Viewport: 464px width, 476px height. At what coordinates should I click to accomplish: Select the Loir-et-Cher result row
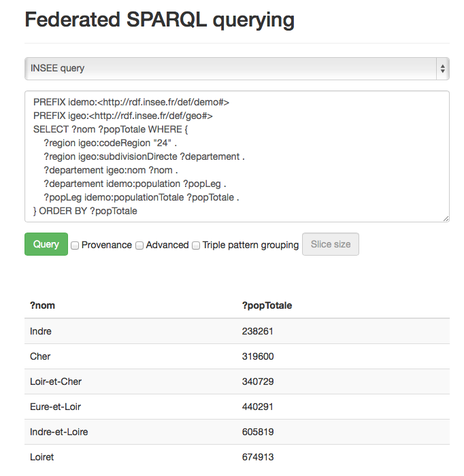[237, 381]
